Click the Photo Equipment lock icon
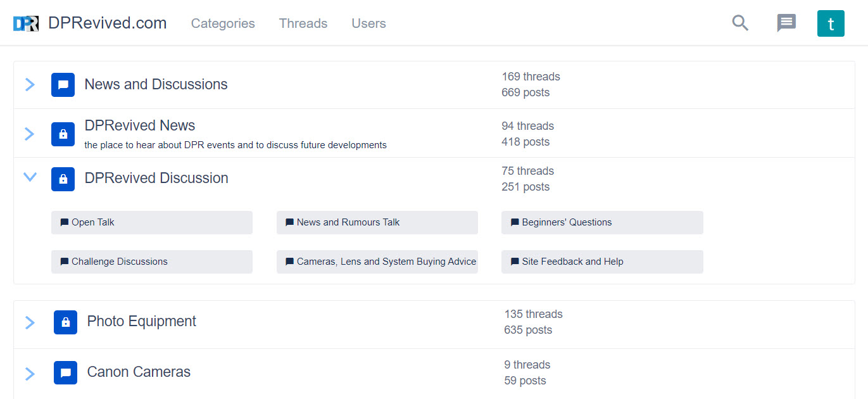The image size is (868, 399). point(65,322)
